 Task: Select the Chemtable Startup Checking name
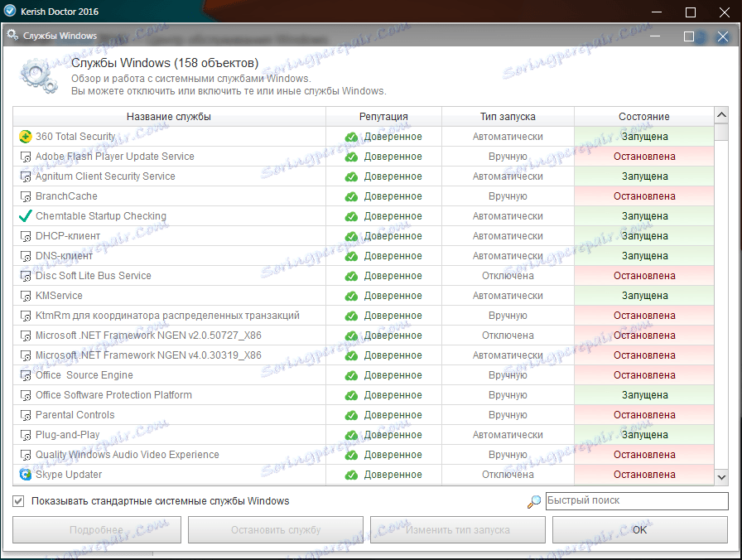pyautogui.click(x=101, y=216)
